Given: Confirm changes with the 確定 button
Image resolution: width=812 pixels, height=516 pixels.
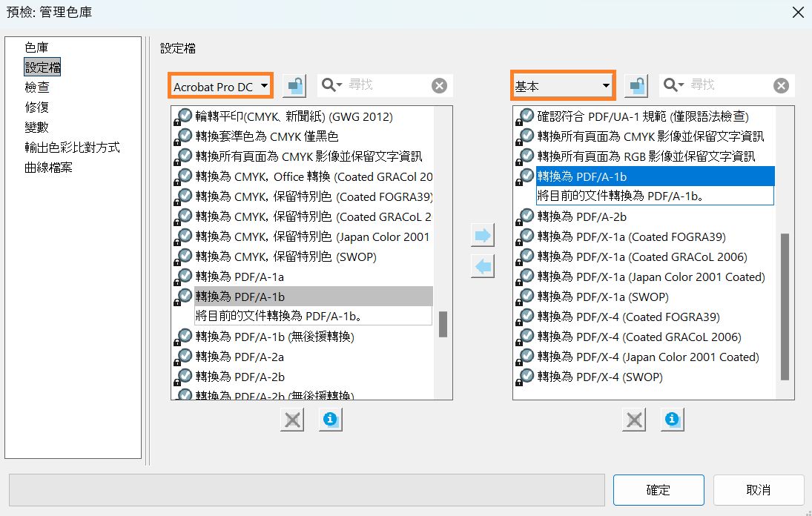Looking at the screenshot, I should [658, 489].
